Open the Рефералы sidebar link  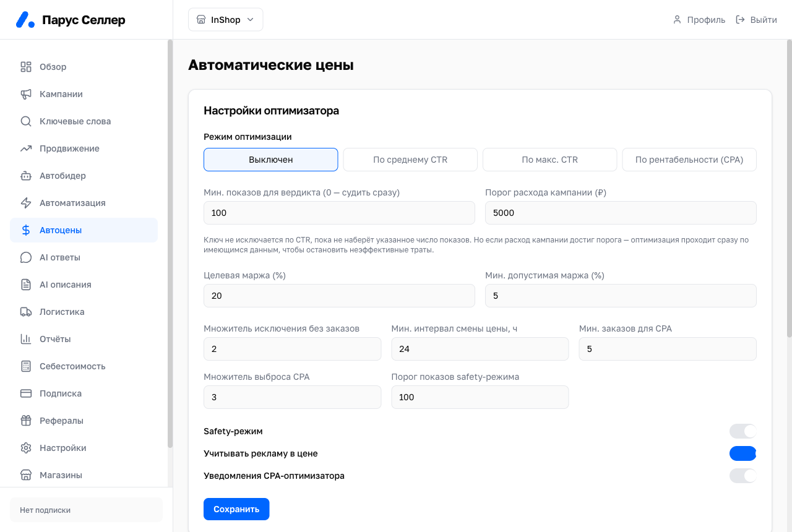(84, 421)
